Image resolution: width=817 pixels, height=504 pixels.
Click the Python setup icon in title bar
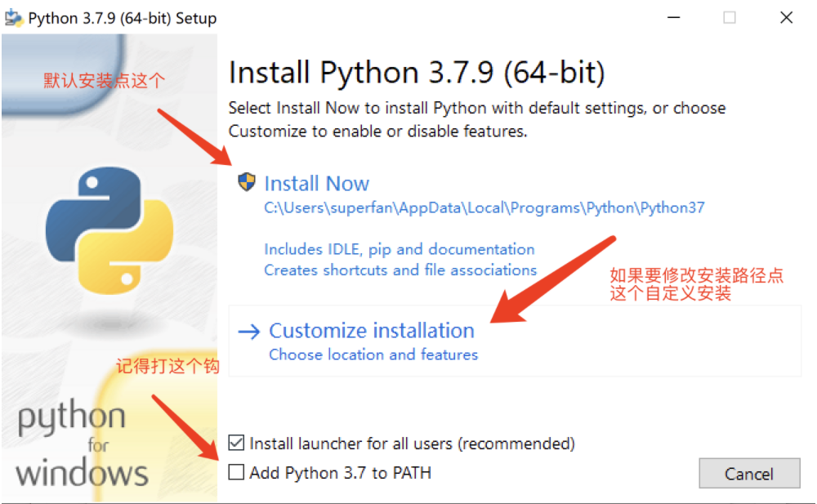pos(14,18)
